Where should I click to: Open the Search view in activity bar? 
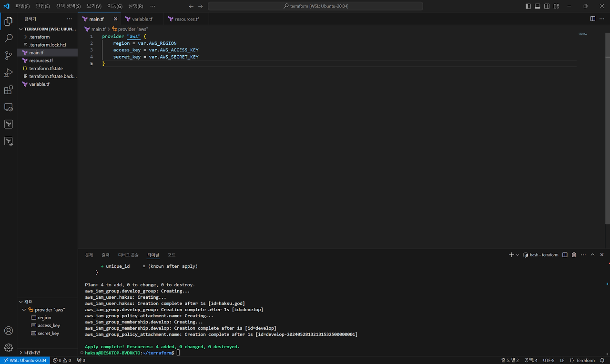pyautogui.click(x=8, y=39)
